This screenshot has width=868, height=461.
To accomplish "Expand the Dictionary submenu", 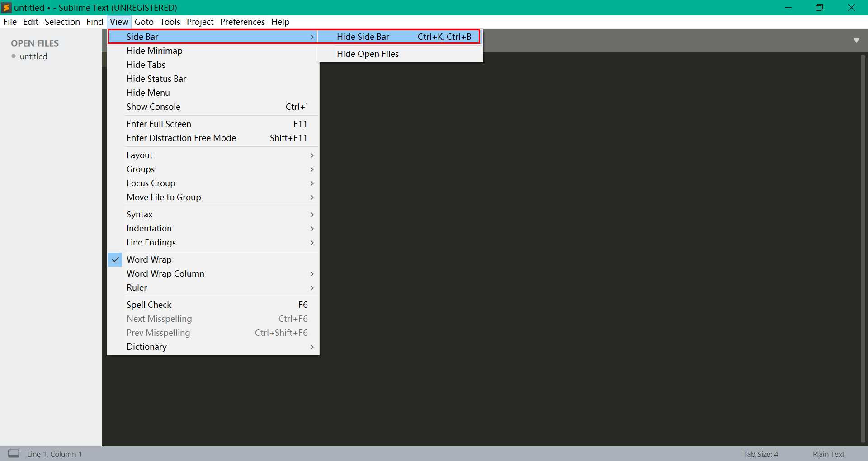I will click(213, 347).
